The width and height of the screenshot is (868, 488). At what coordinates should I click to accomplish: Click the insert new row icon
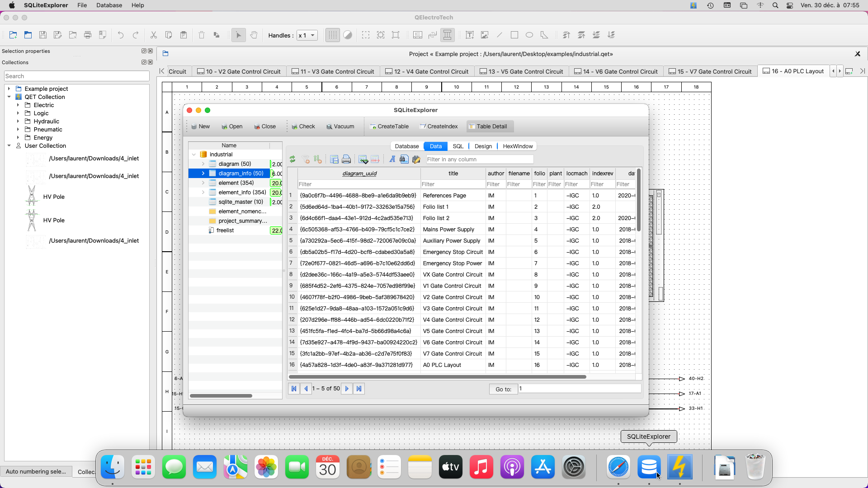363,160
